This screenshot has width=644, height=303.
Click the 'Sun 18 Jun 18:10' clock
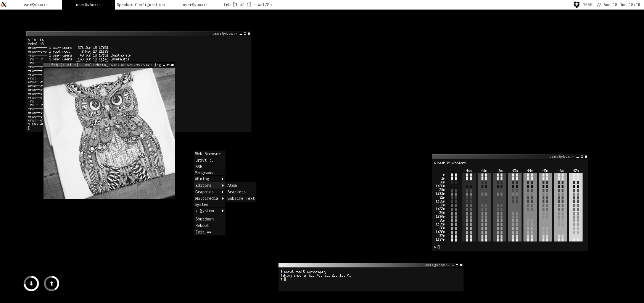(622, 5)
